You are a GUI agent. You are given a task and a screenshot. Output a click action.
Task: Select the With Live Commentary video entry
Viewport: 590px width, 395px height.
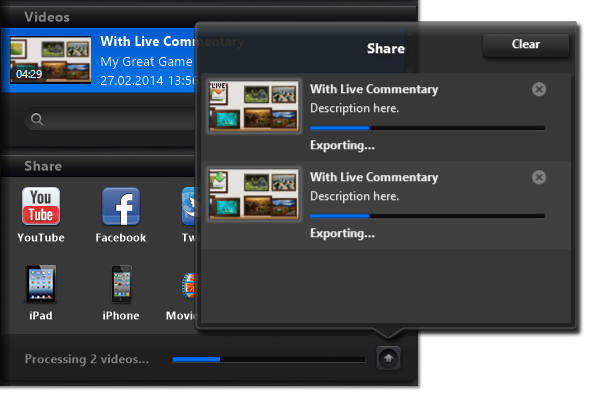click(x=99, y=60)
